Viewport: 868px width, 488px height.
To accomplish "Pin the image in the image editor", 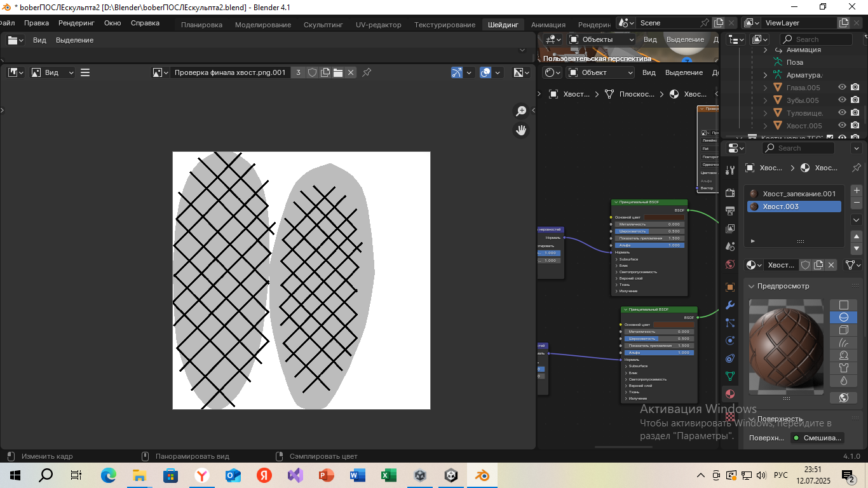I will pyautogui.click(x=367, y=72).
